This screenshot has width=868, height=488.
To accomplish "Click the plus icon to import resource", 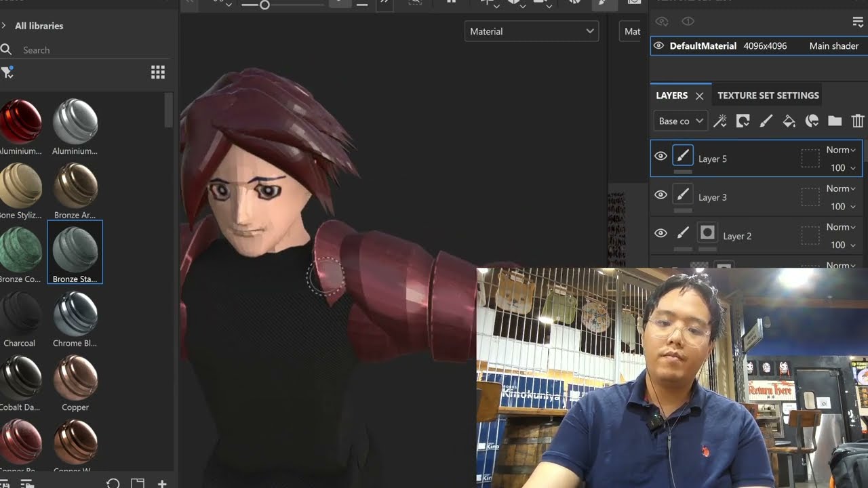I will tap(162, 483).
